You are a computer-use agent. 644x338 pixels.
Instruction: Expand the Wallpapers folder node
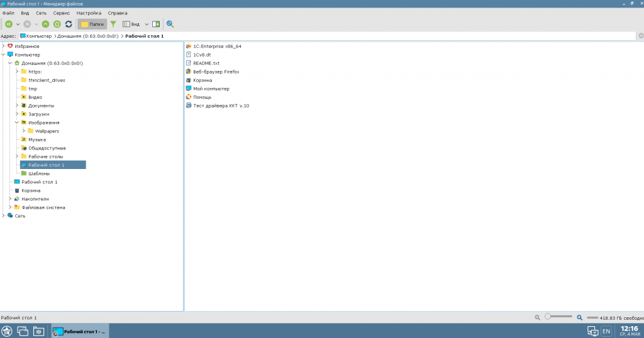[24, 131]
